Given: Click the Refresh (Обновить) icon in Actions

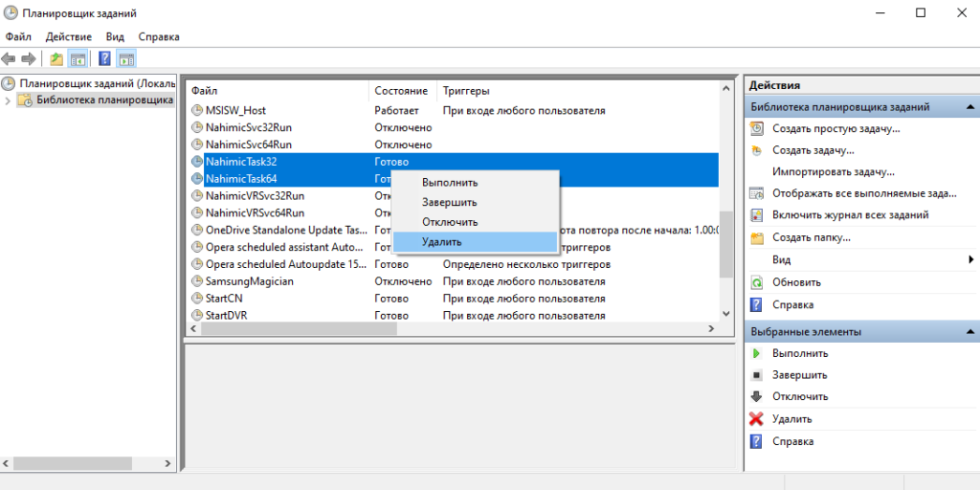Looking at the screenshot, I should (756, 282).
